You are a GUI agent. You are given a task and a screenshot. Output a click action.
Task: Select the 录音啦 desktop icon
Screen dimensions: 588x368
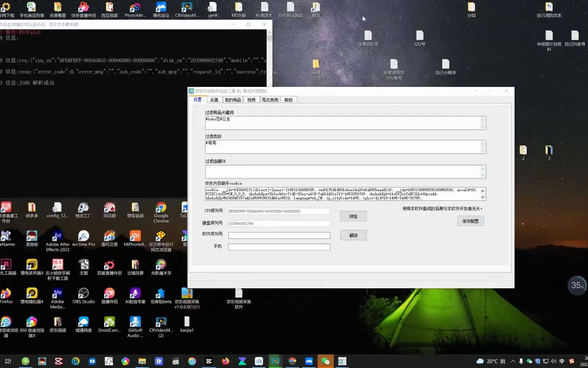(32, 239)
